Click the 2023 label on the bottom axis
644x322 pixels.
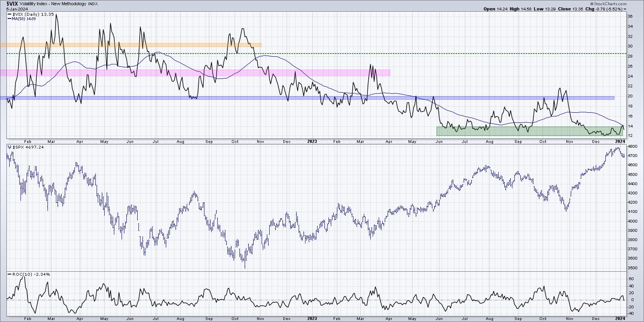pos(312,318)
